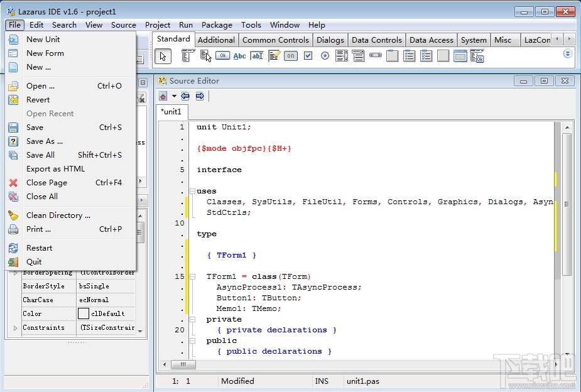Select the TListBox component icon
The image size is (581, 392).
(x=341, y=56)
